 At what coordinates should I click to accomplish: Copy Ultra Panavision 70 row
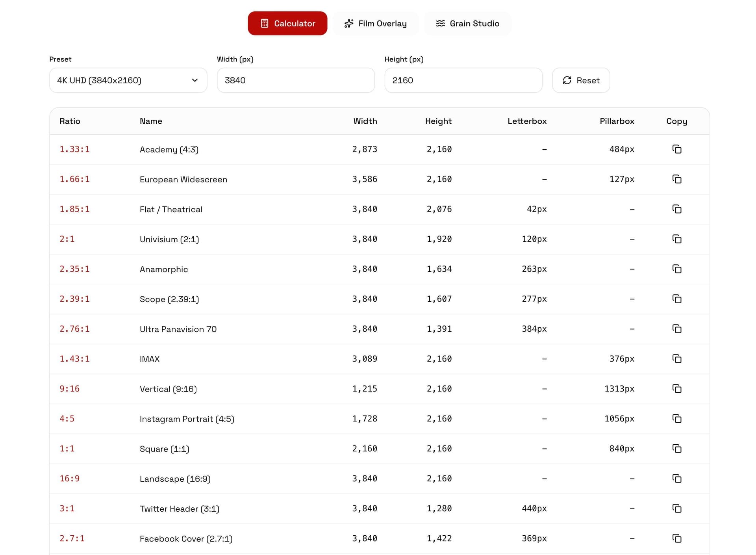(676, 329)
